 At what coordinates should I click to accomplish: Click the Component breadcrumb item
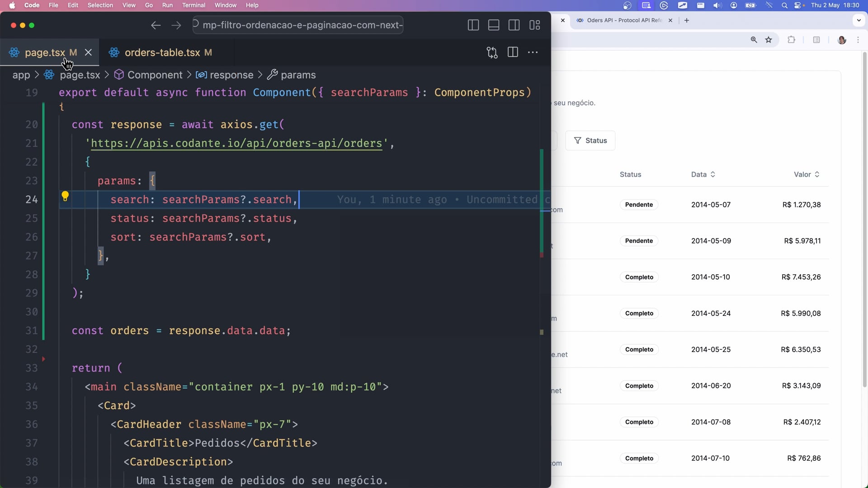tap(155, 75)
